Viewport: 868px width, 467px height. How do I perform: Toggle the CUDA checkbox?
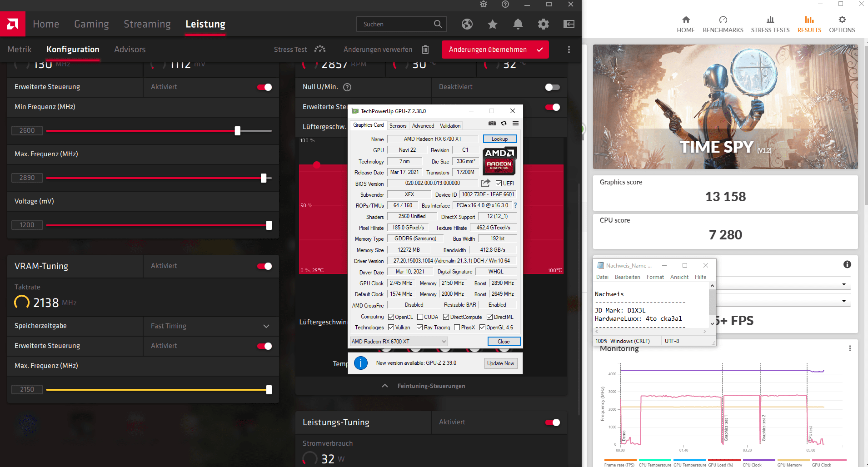click(x=420, y=317)
